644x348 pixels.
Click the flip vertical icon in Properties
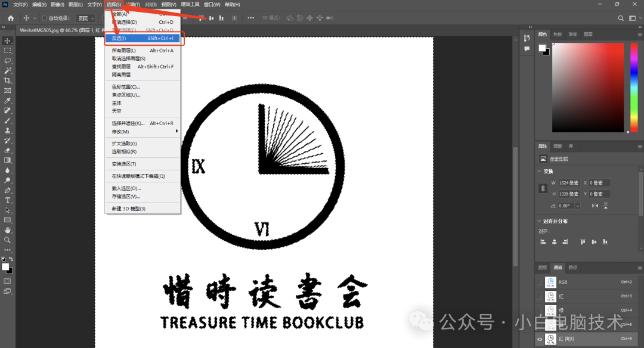click(605, 206)
